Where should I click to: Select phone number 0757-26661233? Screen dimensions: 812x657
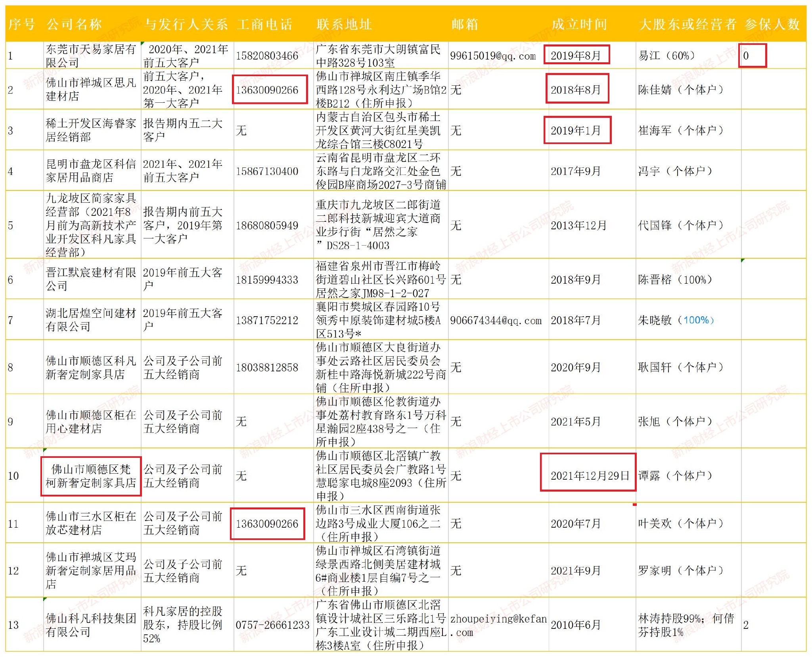coord(272,625)
